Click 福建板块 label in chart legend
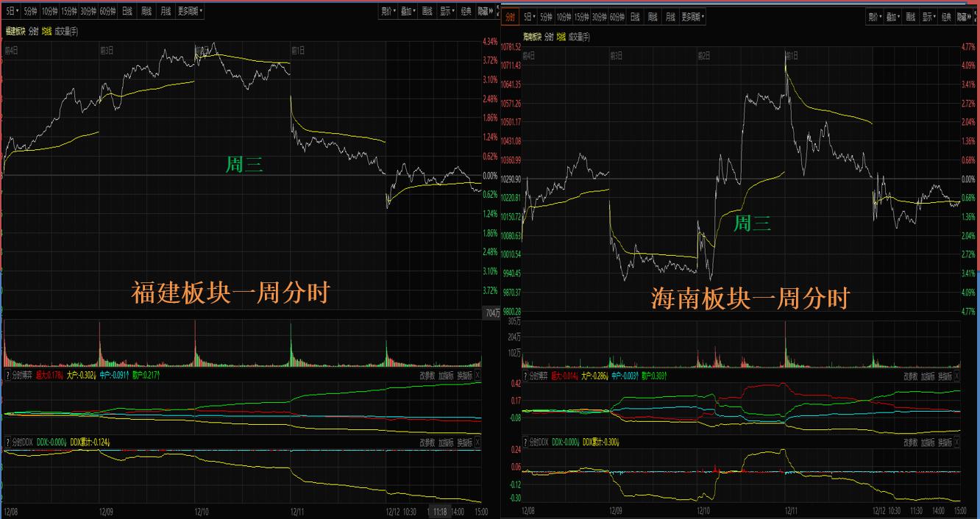 coord(15,32)
